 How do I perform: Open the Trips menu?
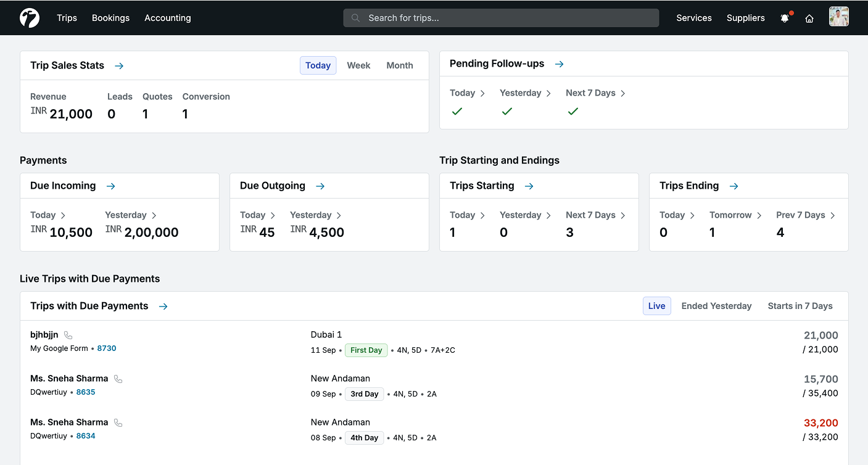pos(67,18)
